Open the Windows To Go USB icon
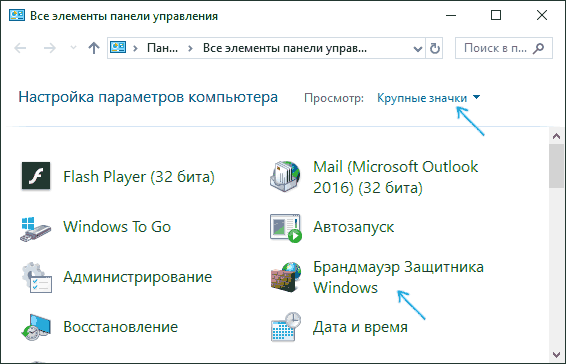Image resolution: width=566 pixels, height=364 pixels. [x=35, y=228]
